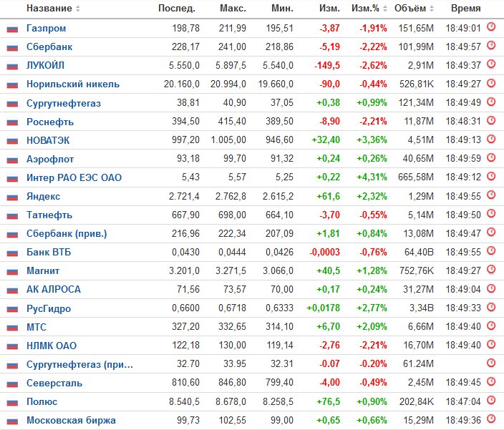Screen dimensions: 504x430
Task: Click the Russian flag icon beside НЛМК ОАО
Action: point(12,346)
